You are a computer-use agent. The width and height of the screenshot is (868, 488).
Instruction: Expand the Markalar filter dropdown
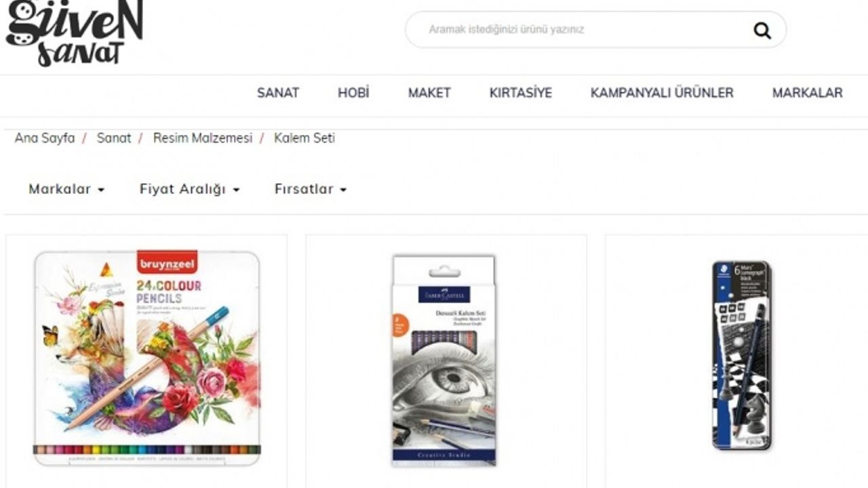66,189
